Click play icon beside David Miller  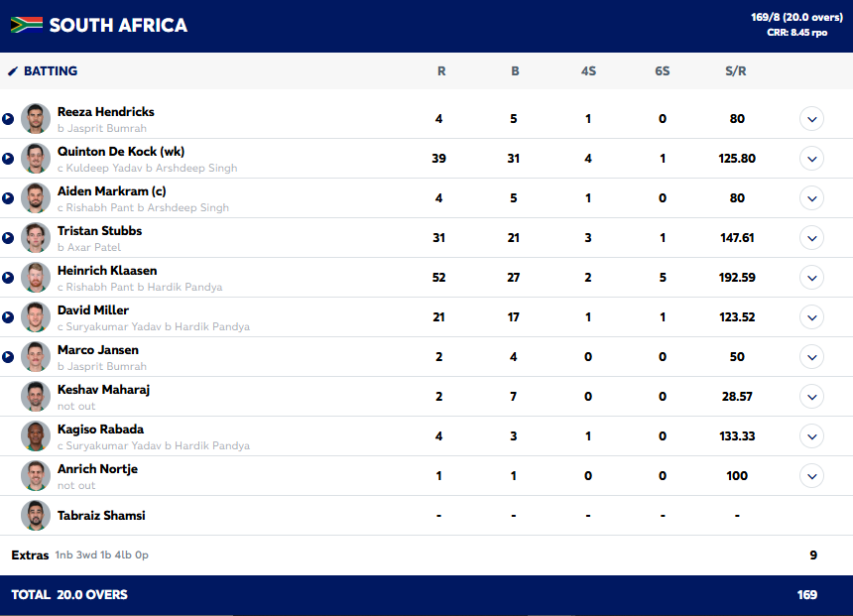8,317
